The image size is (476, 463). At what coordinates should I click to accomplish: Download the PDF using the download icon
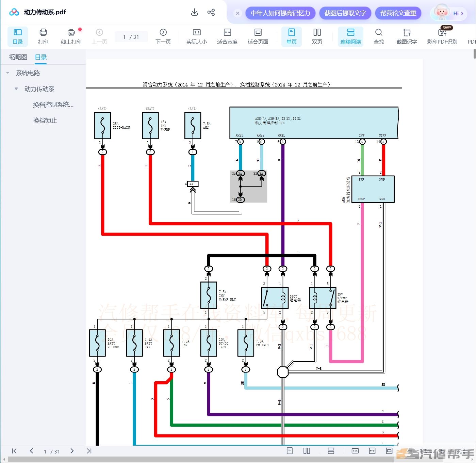(194, 13)
